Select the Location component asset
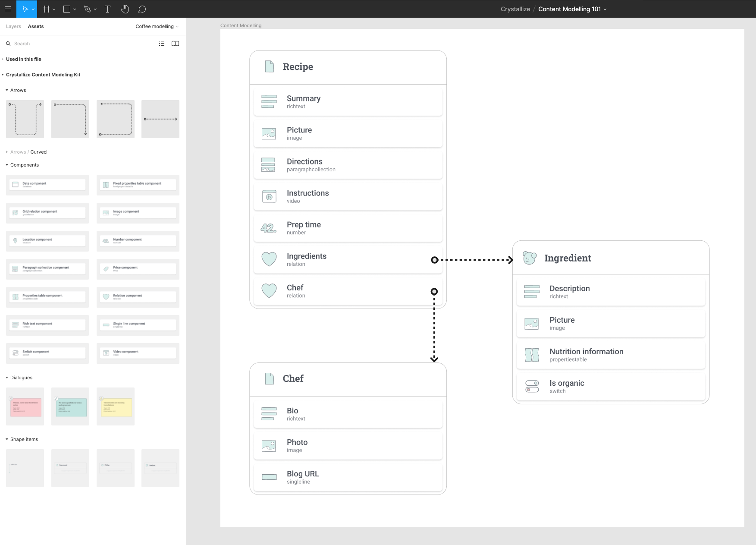The image size is (756, 545). [x=47, y=241]
